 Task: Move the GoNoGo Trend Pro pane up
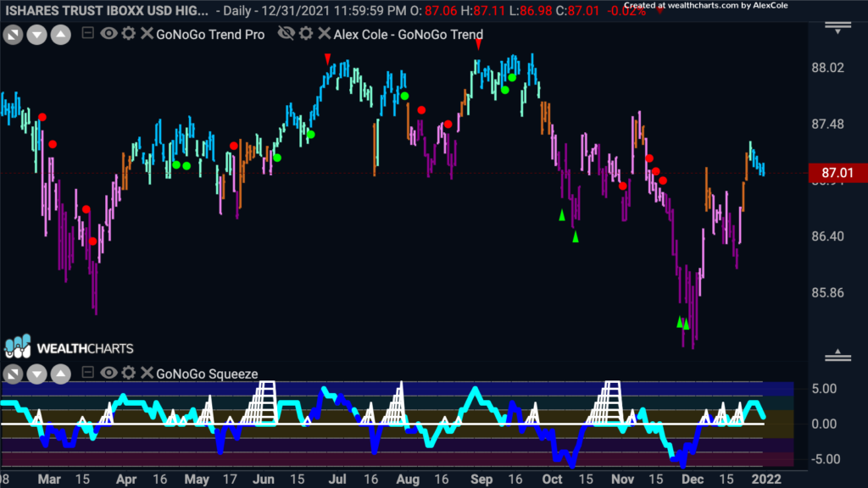click(61, 36)
